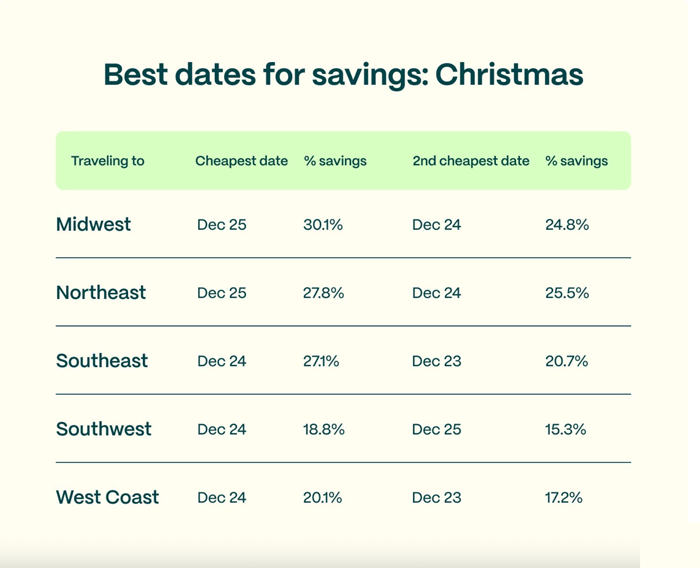The height and width of the screenshot is (568, 700).
Task: Click Southwest's Dec 25 second cheapest date
Action: [x=437, y=429]
